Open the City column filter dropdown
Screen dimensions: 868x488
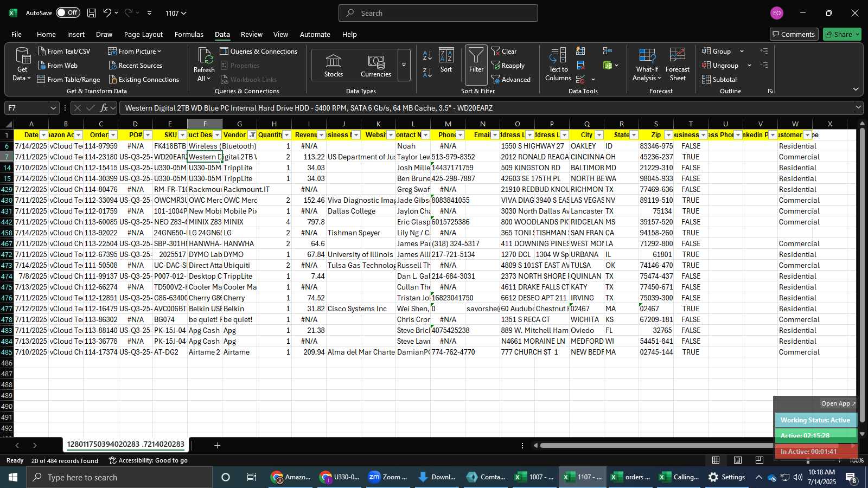pyautogui.click(x=599, y=135)
